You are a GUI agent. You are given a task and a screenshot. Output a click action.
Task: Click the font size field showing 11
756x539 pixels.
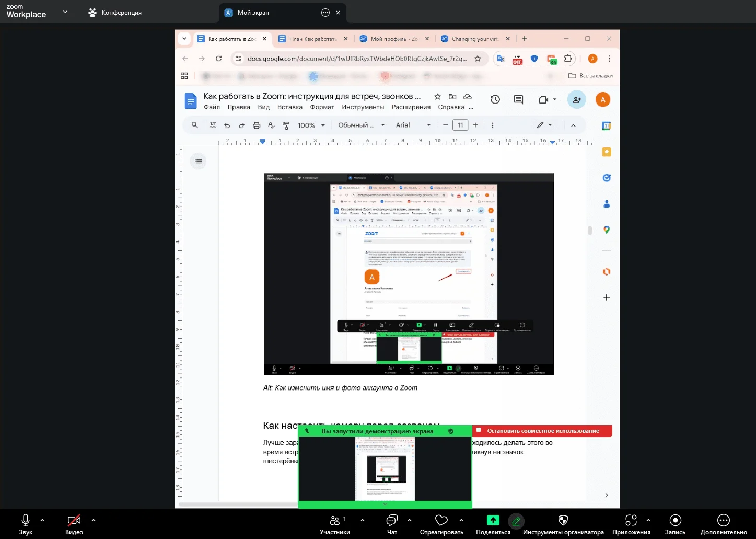460,125
